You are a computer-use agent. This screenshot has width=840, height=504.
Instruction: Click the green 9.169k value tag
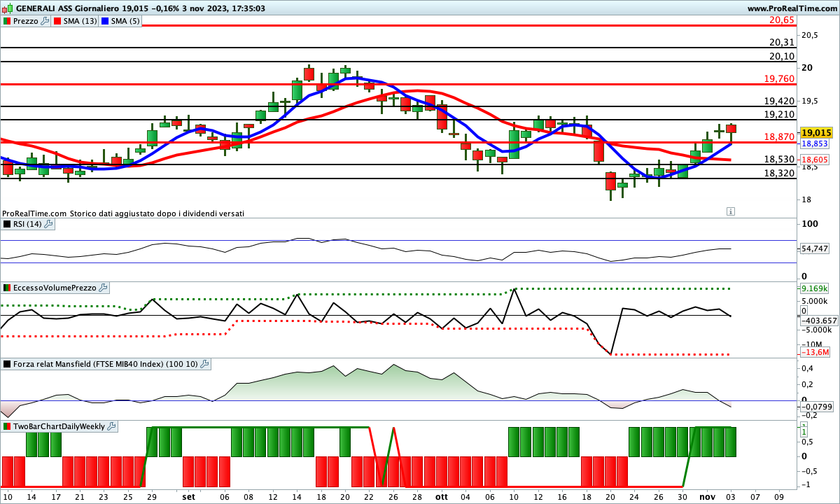click(x=814, y=288)
